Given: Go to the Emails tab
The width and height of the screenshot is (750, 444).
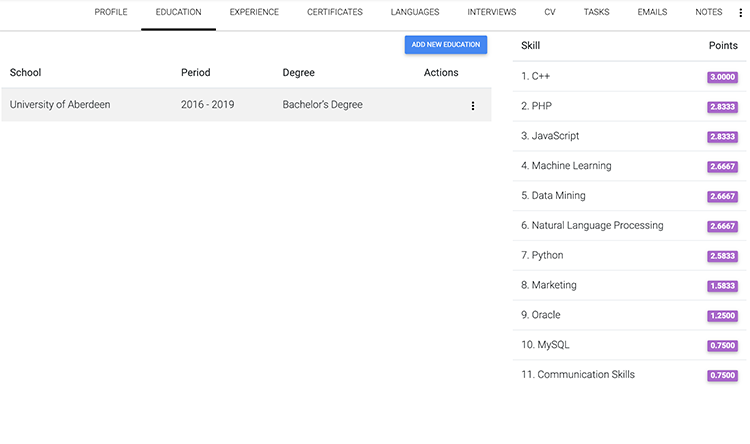Looking at the screenshot, I should pyautogui.click(x=652, y=13).
